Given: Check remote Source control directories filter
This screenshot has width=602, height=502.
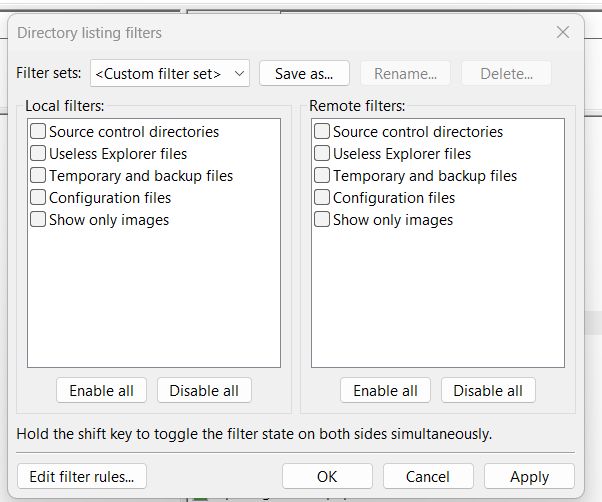Looking at the screenshot, I should tap(322, 131).
